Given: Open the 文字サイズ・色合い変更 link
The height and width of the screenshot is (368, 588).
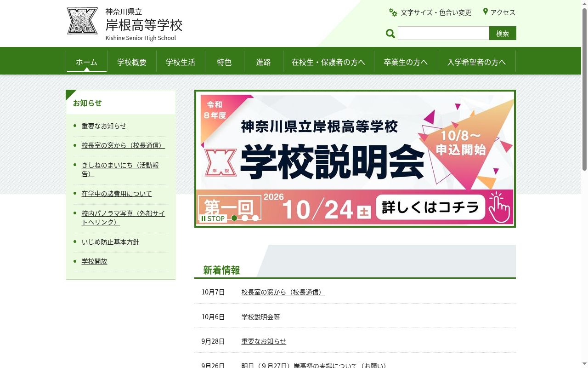Looking at the screenshot, I should click(x=436, y=12).
